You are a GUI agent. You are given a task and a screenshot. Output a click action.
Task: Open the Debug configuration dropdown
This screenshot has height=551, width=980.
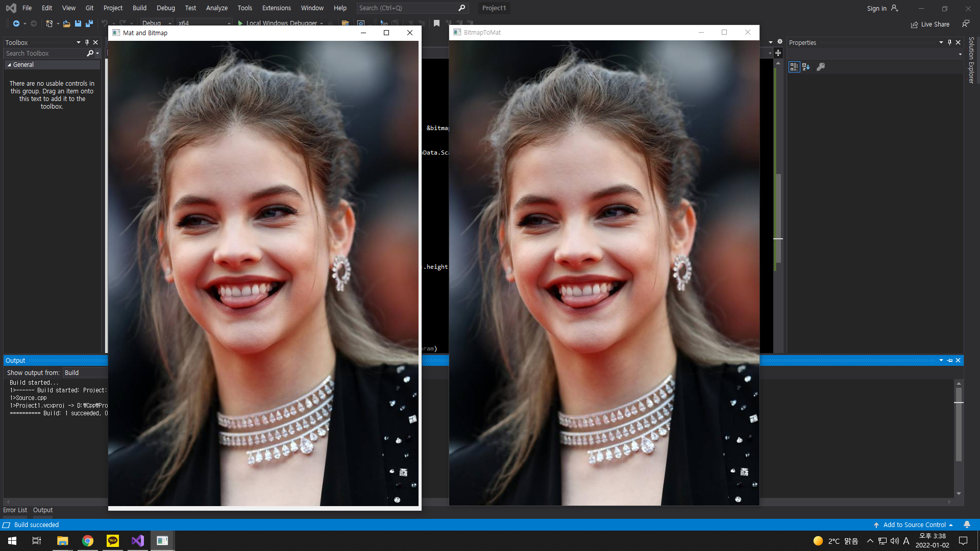tap(169, 23)
